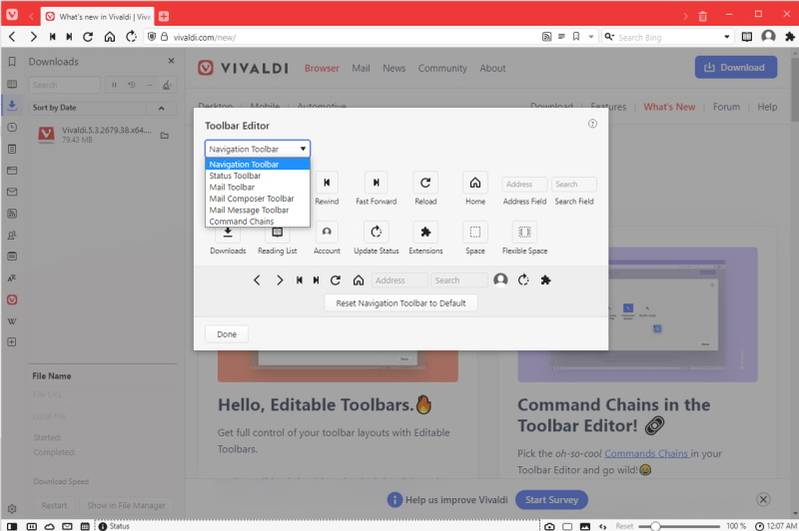
Task: Click the Reading List component icon in the palette
Action: coord(277,232)
